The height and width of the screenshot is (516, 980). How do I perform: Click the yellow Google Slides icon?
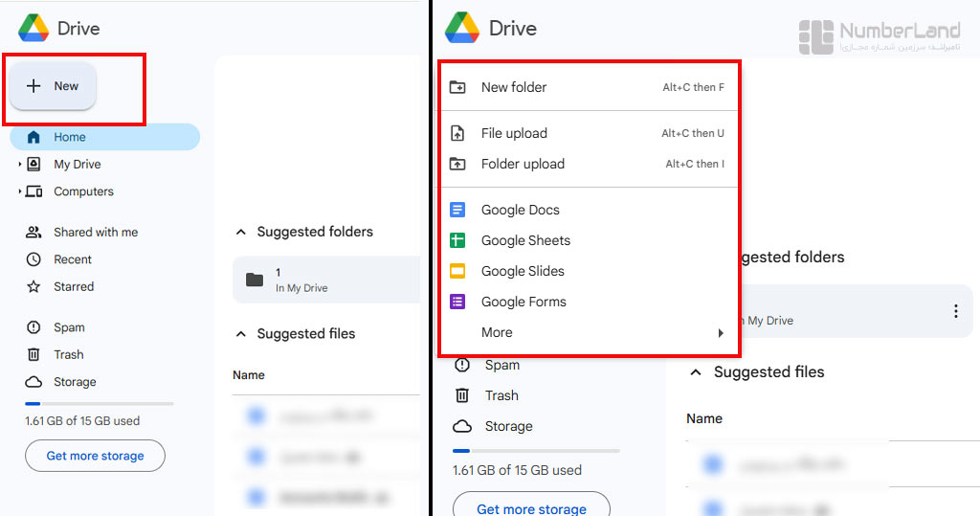pyautogui.click(x=457, y=271)
